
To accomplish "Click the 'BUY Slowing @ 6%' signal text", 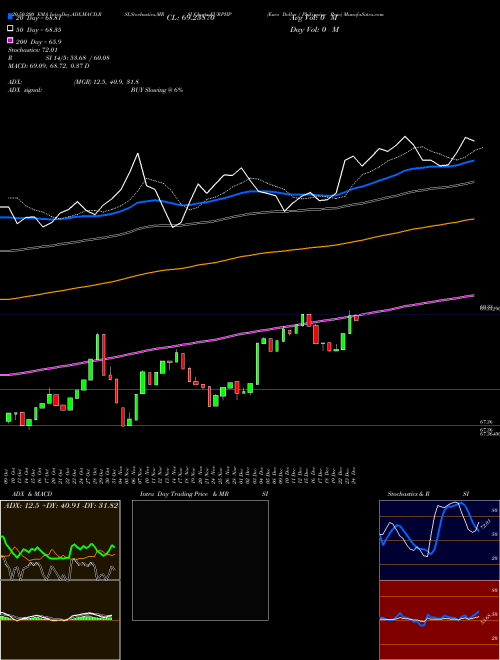I will point(157,90).
